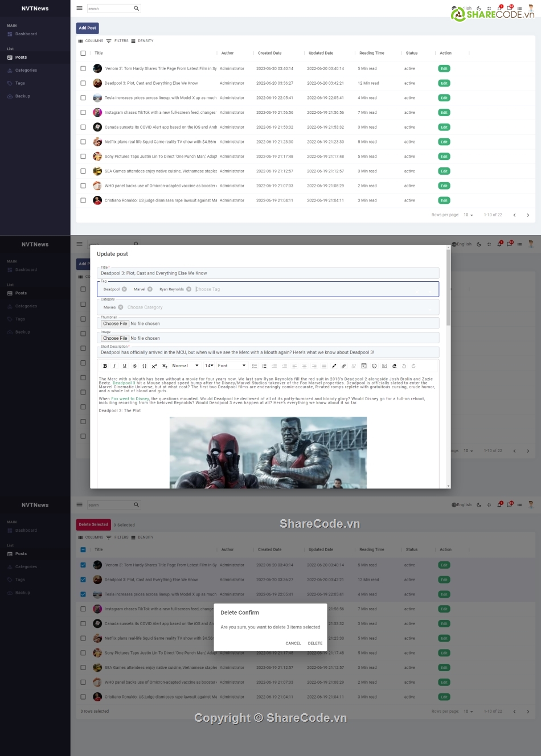
Task: Toggle the header checkbox on the Delete Selected screen
Action: click(x=83, y=550)
